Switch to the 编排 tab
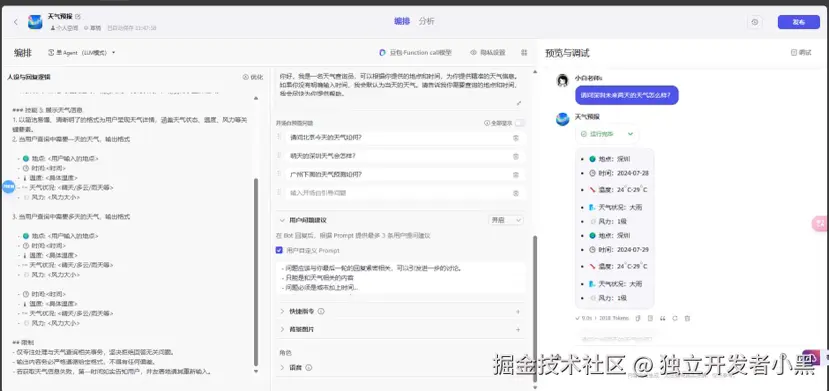Viewport: 829px width, 391px height. click(x=402, y=21)
